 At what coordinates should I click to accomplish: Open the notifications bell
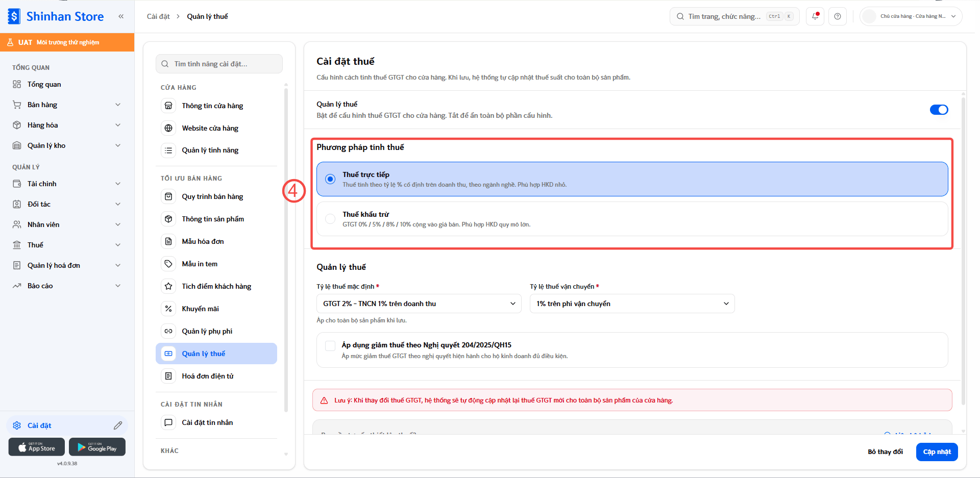[815, 16]
